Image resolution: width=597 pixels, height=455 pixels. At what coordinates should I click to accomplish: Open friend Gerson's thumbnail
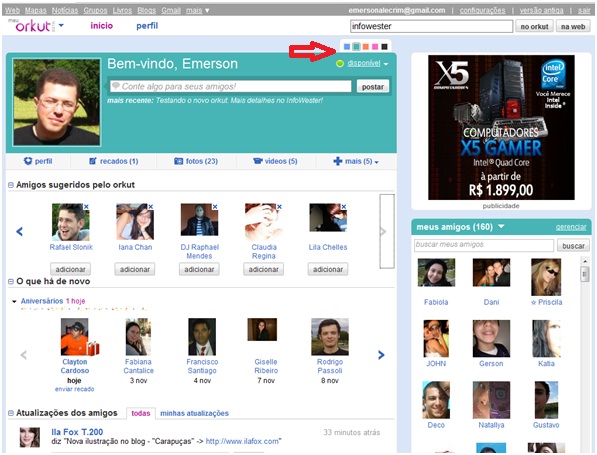coord(491,338)
